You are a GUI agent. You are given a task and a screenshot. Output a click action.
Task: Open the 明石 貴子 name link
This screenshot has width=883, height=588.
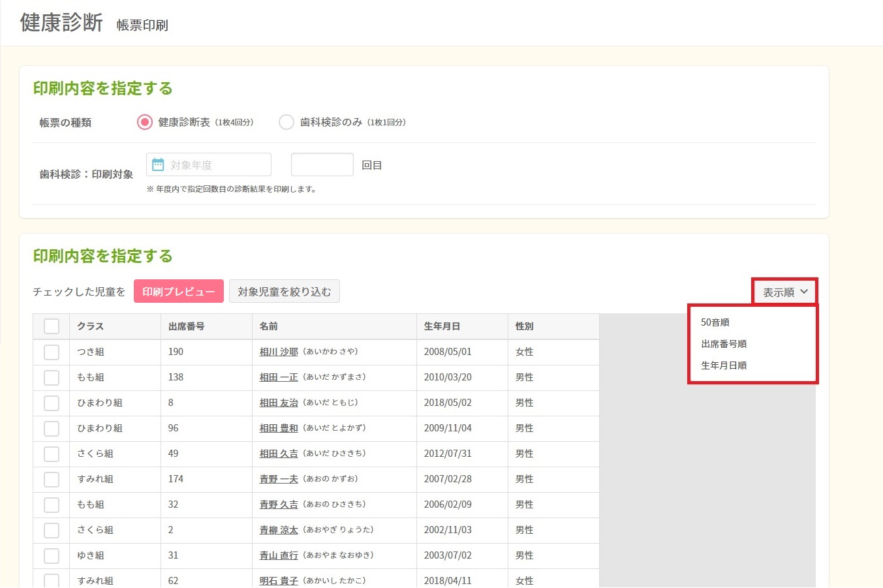click(x=279, y=581)
